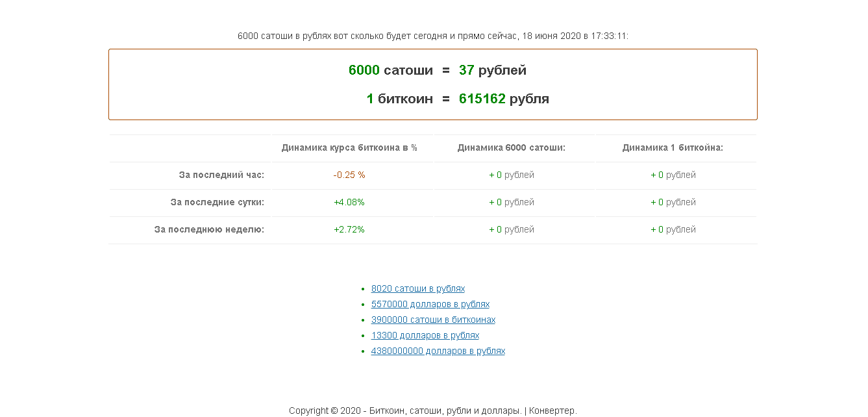Follow the "3900000 сатоши в биткоинах" link
Viewport: 868px width, 417px height.
pyautogui.click(x=433, y=320)
